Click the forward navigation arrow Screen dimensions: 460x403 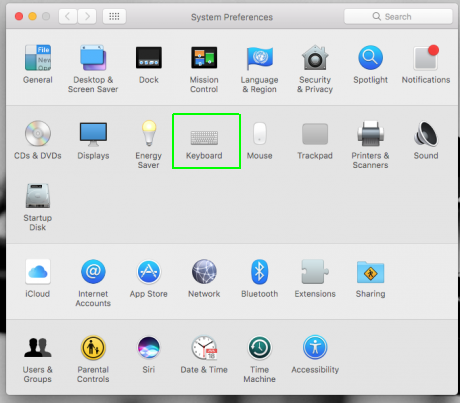point(87,16)
